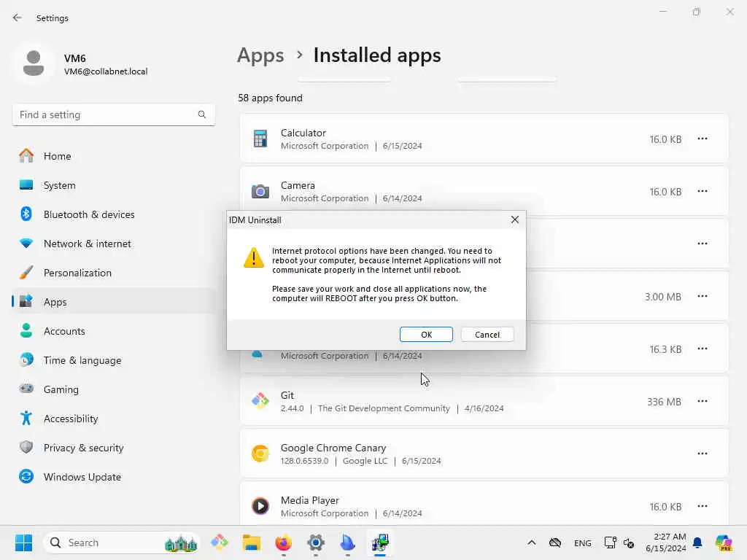Click the Git app icon

point(260,401)
